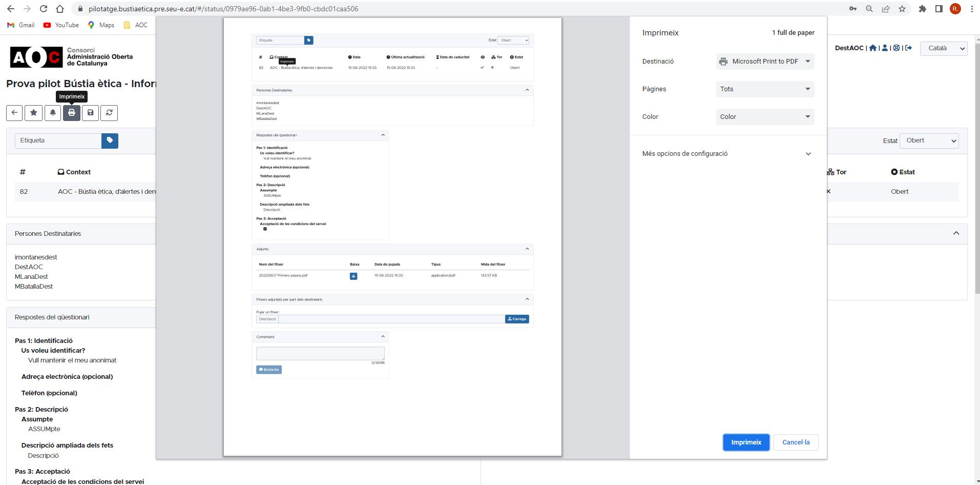Open the Estat dropdown showing Obert
This screenshot has height=485, width=980.
point(929,141)
